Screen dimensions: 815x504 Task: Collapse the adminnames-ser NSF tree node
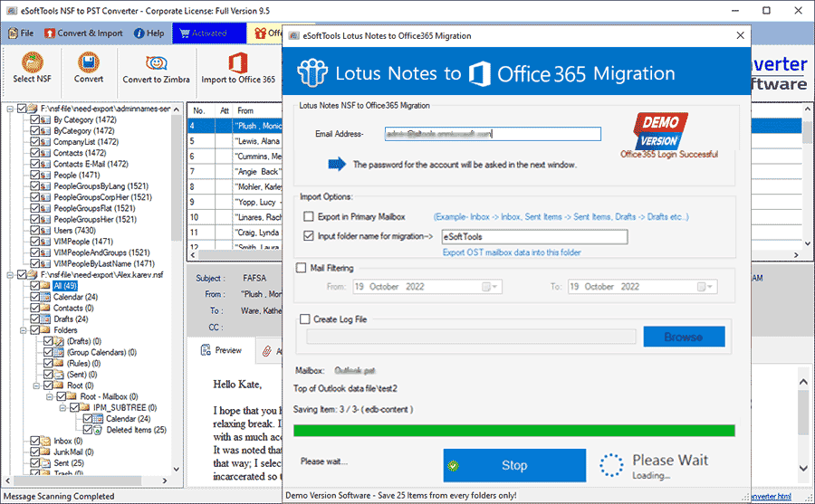[x=10, y=109]
